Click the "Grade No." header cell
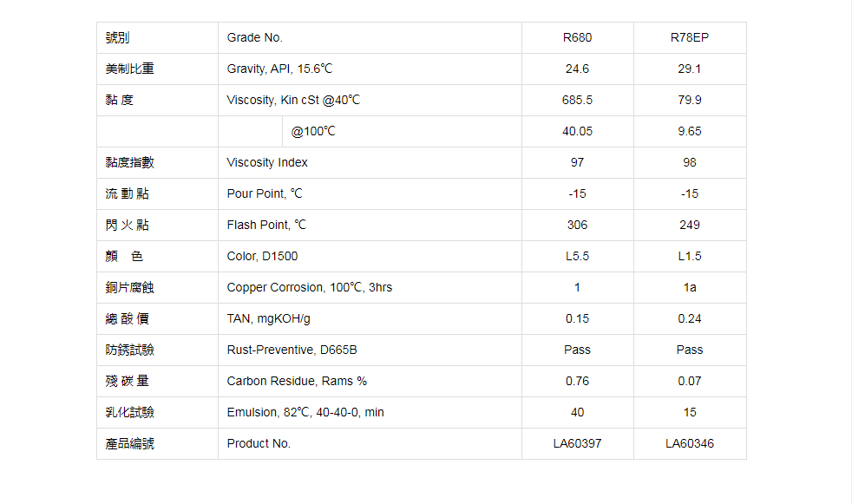The height and width of the screenshot is (504, 852). click(x=255, y=37)
